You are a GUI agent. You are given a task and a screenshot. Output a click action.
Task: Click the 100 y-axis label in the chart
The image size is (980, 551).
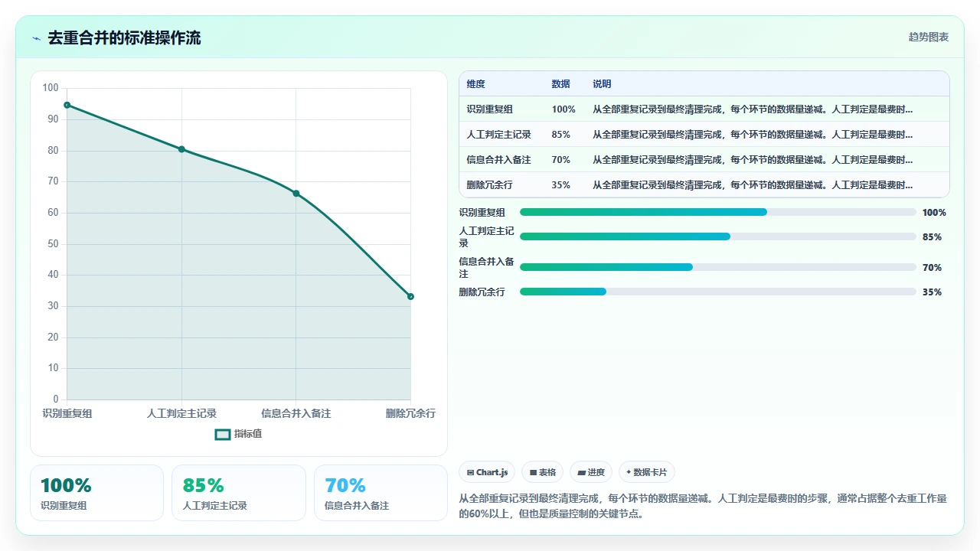coord(51,88)
